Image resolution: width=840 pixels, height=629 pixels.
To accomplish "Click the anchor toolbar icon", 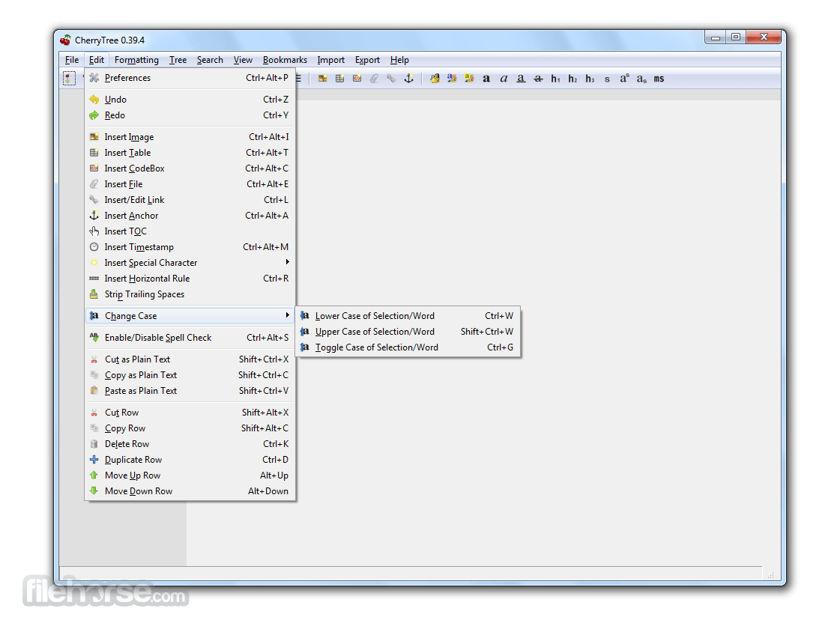I will [408, 79].
